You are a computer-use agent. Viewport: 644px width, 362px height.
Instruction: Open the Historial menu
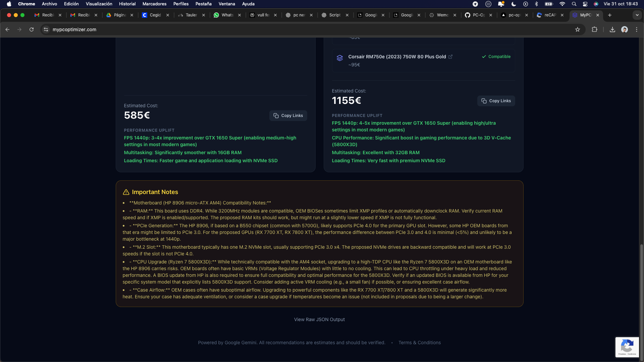click(127, 4)
